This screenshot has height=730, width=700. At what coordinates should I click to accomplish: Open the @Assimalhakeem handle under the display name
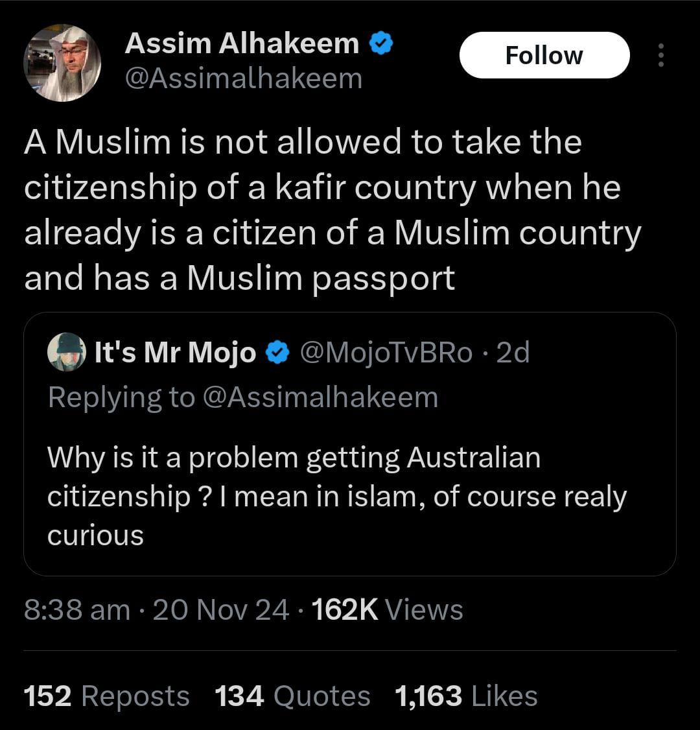[x=243, y=78]
